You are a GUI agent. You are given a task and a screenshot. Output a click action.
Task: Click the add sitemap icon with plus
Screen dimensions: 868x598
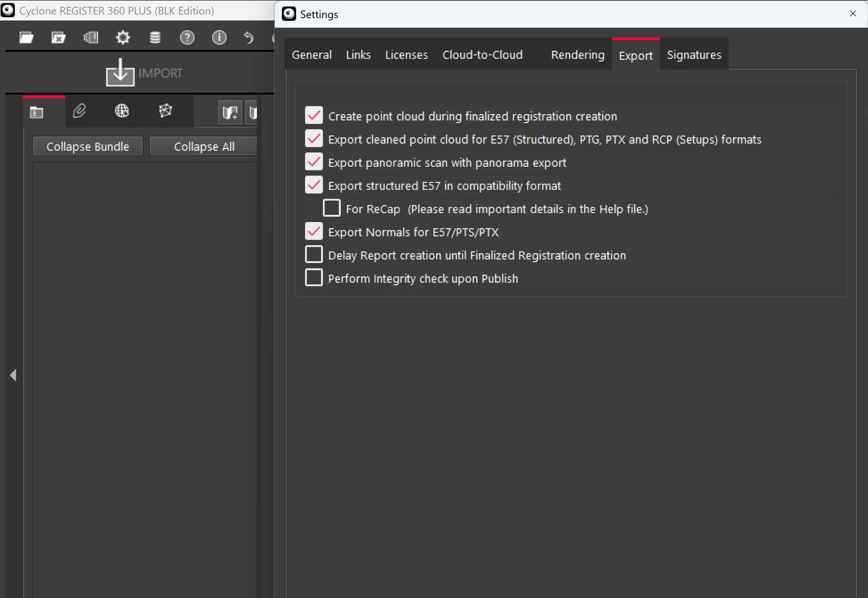pyautogui.click(x=230, y=113)
